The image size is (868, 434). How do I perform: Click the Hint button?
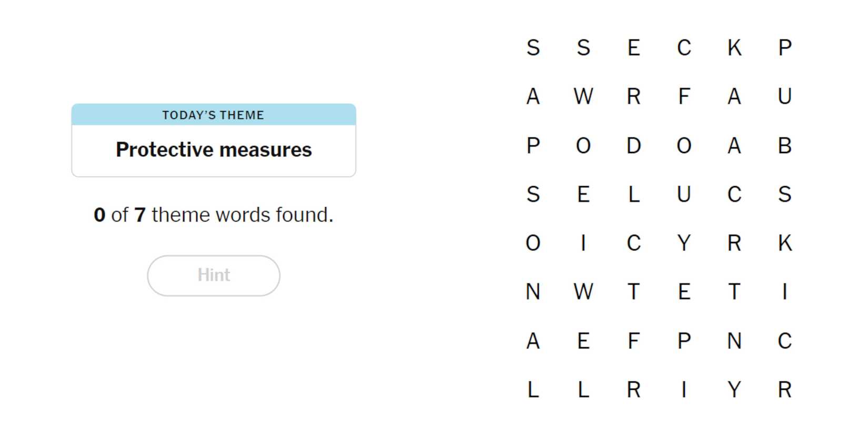[214, 276]
